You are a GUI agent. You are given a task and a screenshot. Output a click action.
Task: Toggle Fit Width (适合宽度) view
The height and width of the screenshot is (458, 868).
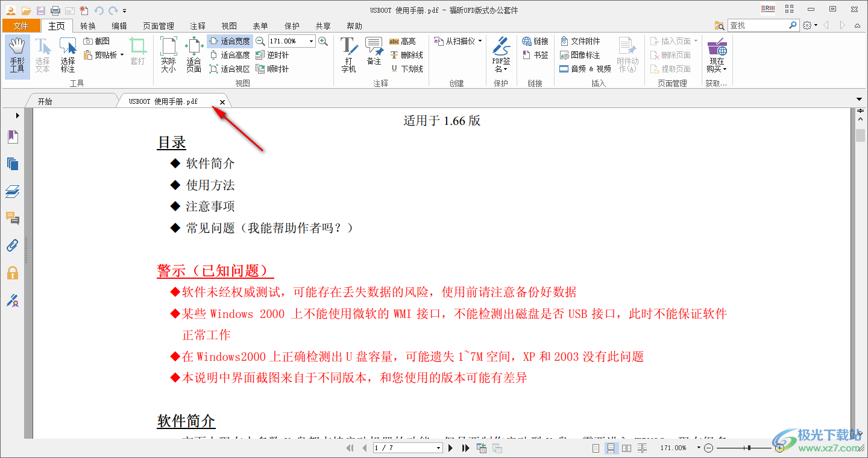[x=230, y=41]
